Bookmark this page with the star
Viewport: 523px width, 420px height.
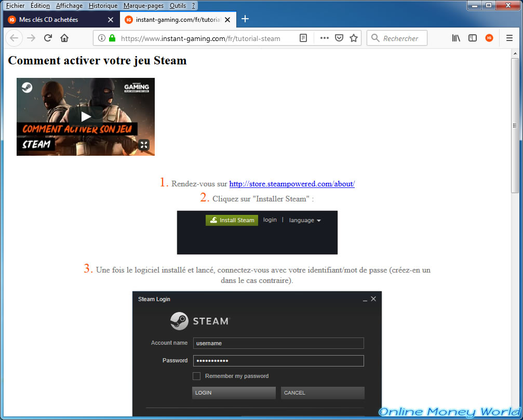pos(354,38)
